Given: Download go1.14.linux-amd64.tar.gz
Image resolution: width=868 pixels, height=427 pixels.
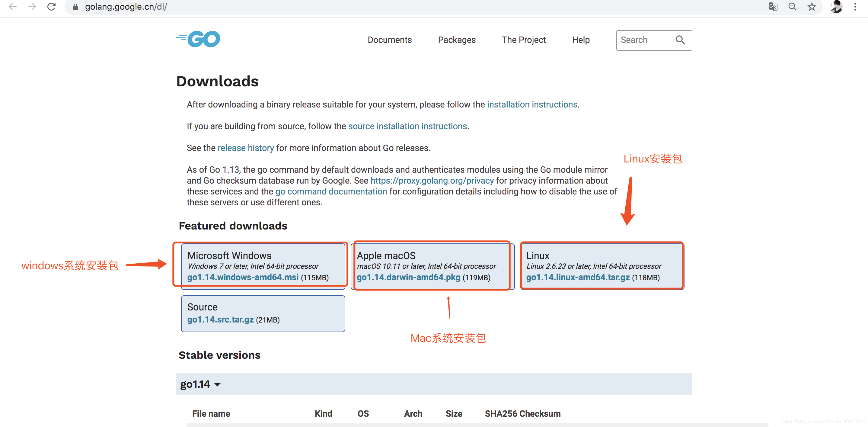Looking at the screenshot, I should (x=578, y=277).
